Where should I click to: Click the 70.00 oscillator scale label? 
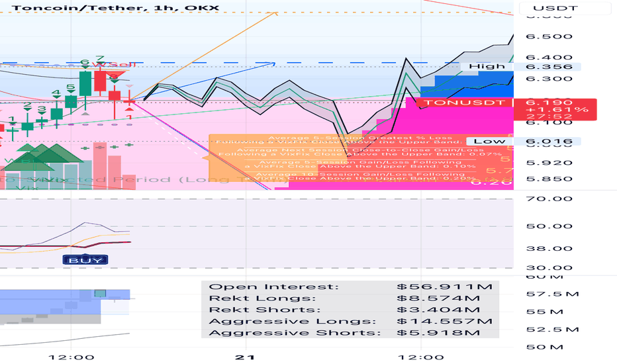[549, 199]
